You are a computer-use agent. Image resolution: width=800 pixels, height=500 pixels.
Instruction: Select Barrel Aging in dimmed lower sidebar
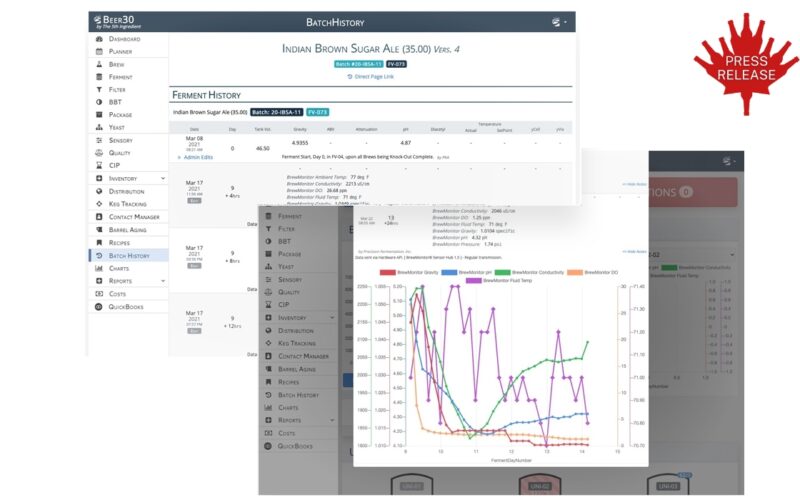tap(297, 369)
